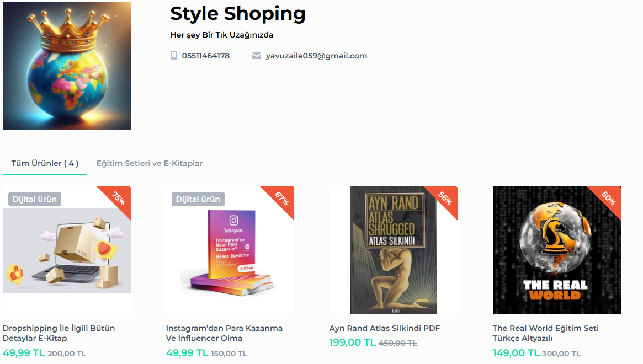This screenshot has height=364, width=643.
Task: Click the 56% discount ribbon
Action: [x=445, y=199]
